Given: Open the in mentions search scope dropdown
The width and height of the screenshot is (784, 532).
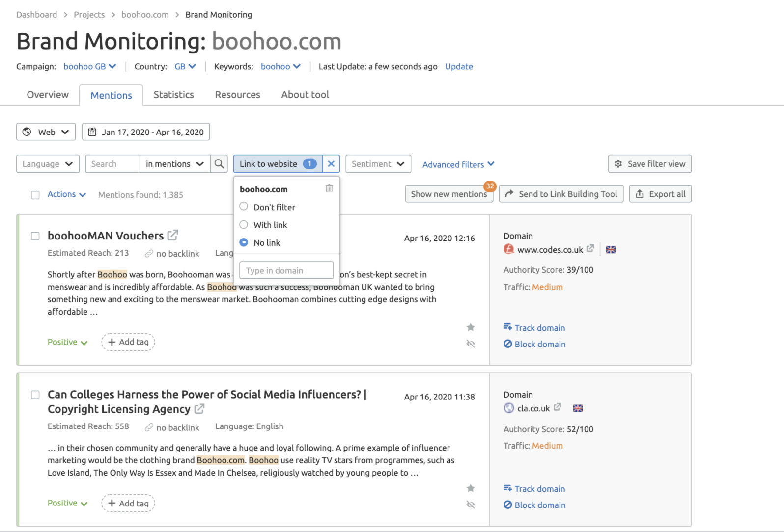Looking at the screenshot, I should point(175,164).
